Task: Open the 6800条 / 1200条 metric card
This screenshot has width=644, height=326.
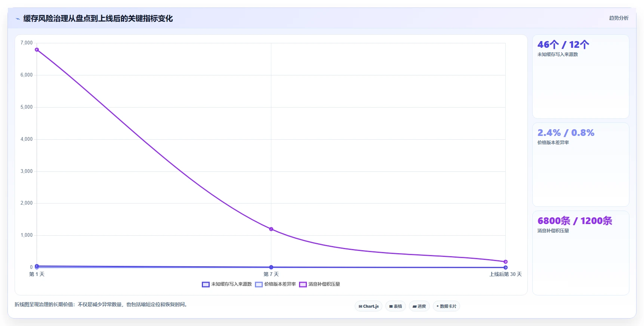Action: tap(580, 253)
